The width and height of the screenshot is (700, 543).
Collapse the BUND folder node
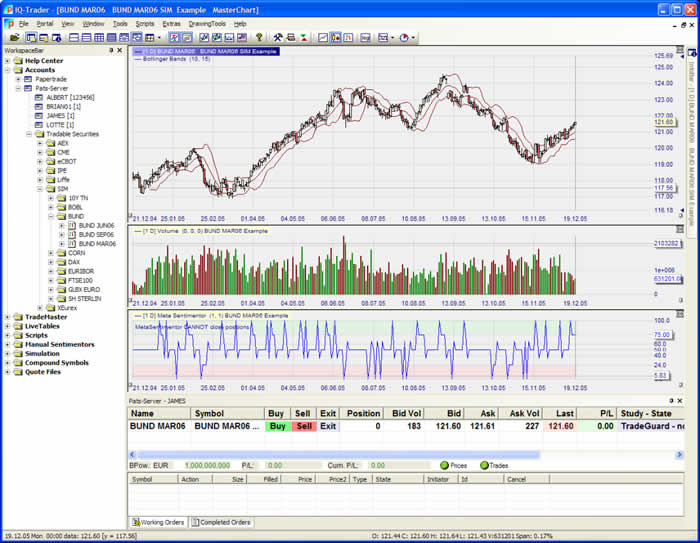(x=50, y=216)
